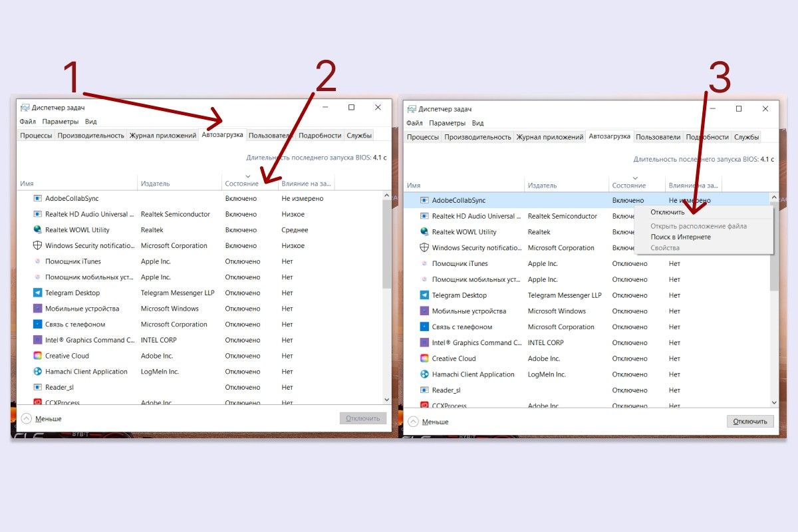Click the Creative Cloud app icon
798x532 pixels.
tap(37, 356)
